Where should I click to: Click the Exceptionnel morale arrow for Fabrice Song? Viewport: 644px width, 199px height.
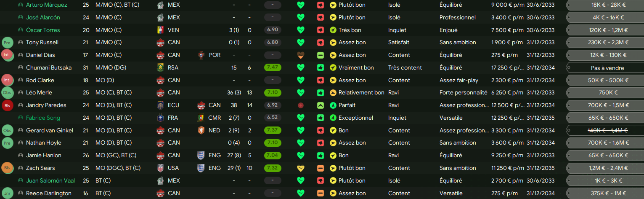[x=333, y=118]
